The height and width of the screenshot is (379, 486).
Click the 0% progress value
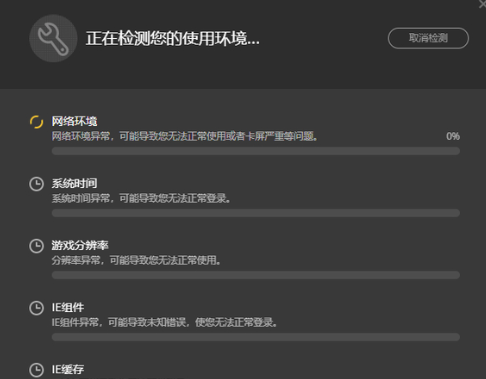coord(453,136)
